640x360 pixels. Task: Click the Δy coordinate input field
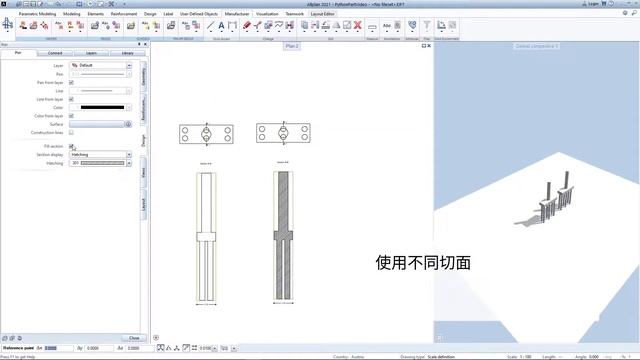tap(99, 348)
